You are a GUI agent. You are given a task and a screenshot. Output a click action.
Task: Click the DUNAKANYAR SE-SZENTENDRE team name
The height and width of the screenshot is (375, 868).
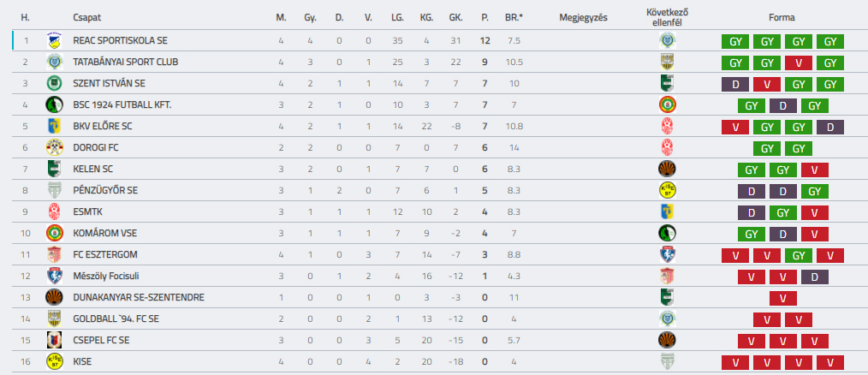pos(139,297)
